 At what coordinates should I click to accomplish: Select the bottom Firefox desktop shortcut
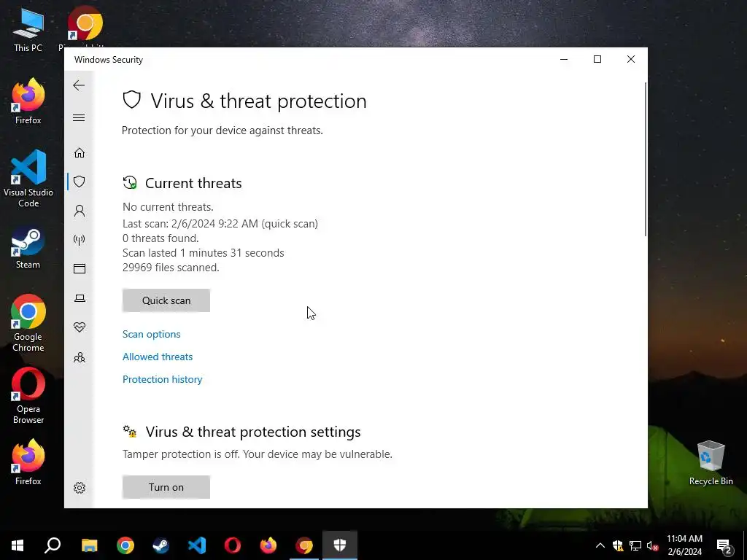(x=28, y=462)
